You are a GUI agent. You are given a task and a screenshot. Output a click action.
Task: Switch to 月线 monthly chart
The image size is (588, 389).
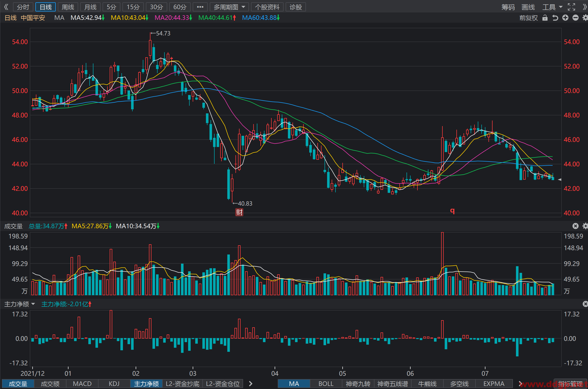pyautogui.click(x=90, y=7)
